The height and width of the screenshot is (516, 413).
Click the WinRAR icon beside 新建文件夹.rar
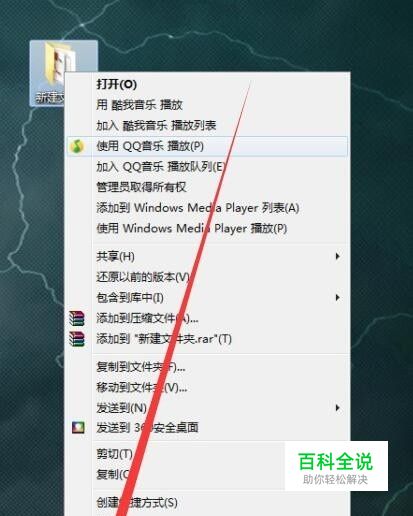(77, 339)
